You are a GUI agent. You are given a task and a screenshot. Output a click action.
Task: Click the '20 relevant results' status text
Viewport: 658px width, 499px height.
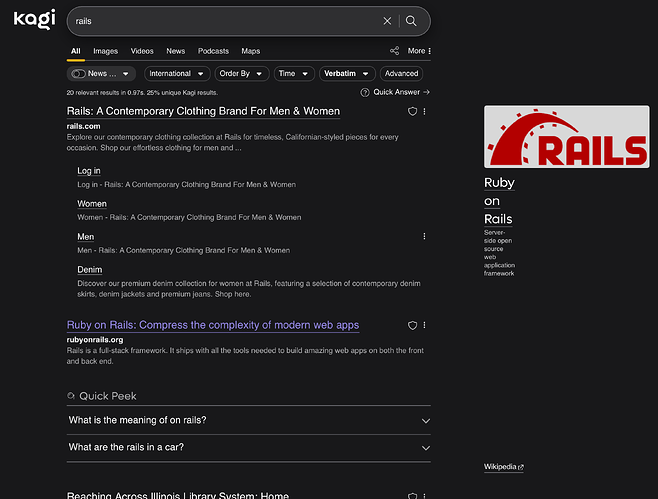142,93
